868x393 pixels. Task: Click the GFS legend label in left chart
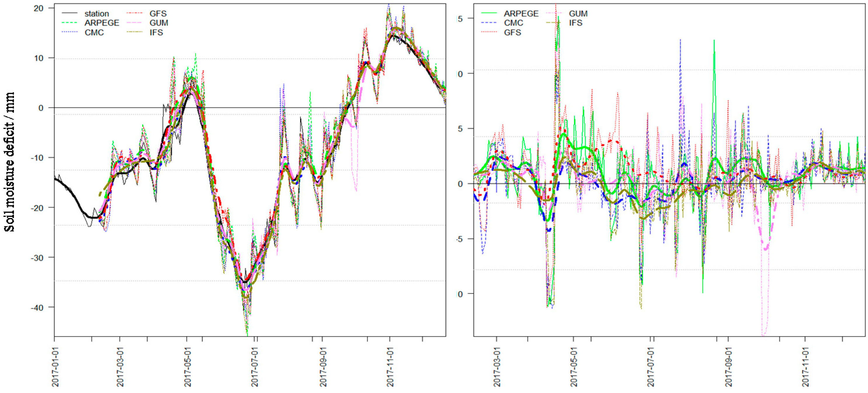(x=158, y=14)
